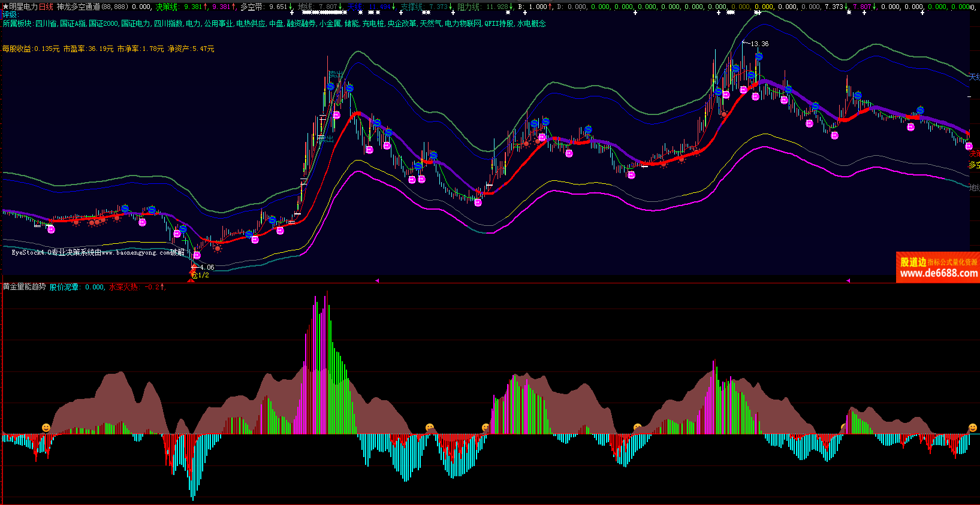Select the 水深火热 indicator label
The image size is (980, 505).
(x=123, y=287)
